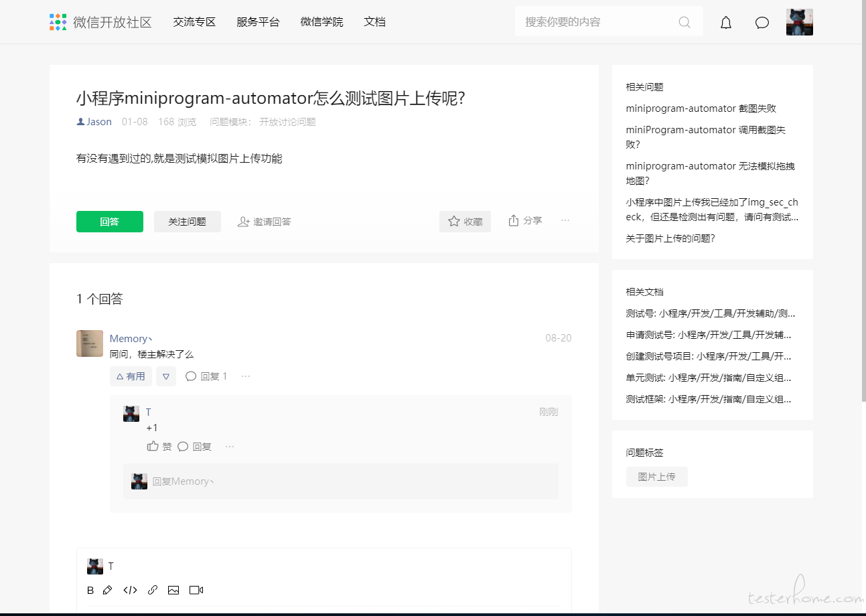
Task: Open related question miniProgram-automator 调用截图失败
Action: pos(706,137)
